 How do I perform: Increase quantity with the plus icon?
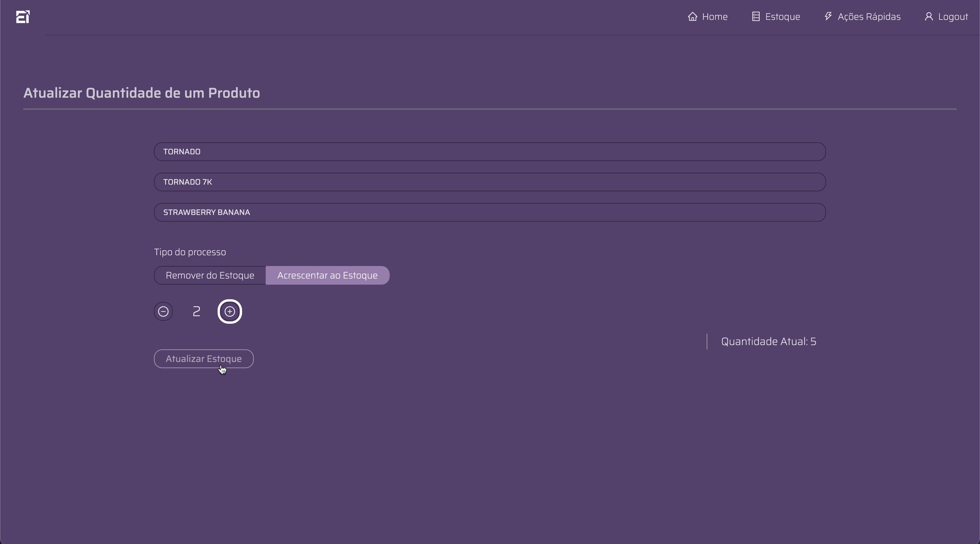tap(230, 312)
